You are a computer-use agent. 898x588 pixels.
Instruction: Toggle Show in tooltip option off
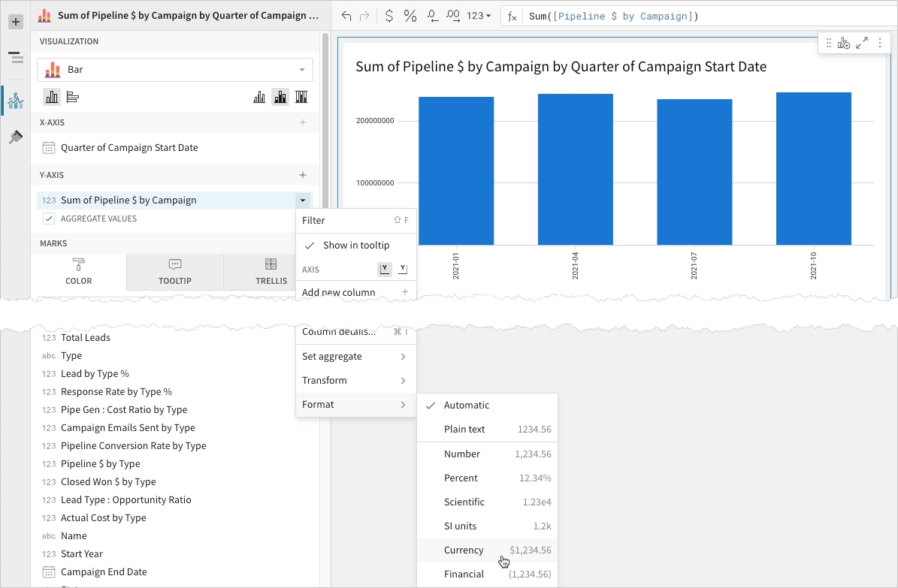[x=355, y=245]
